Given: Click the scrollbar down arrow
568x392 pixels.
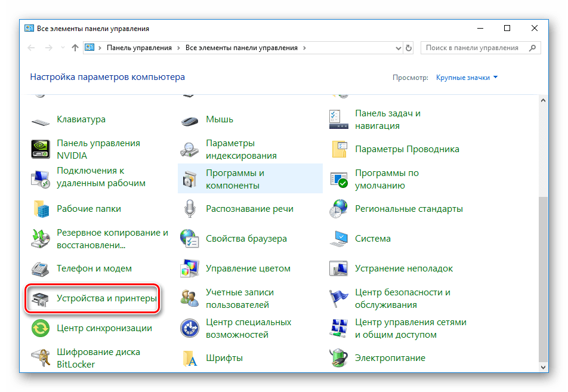Looking at the screenshot, I should [x=544, y=368].
